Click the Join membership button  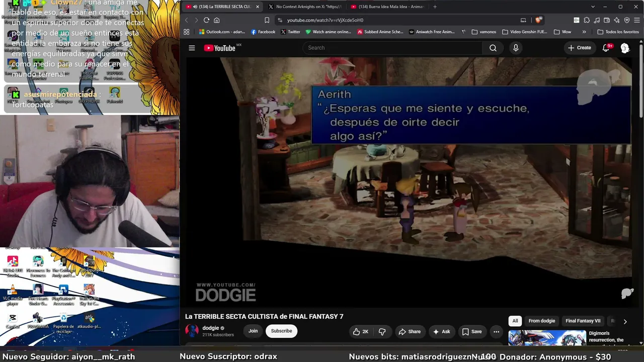pos(253,331)
